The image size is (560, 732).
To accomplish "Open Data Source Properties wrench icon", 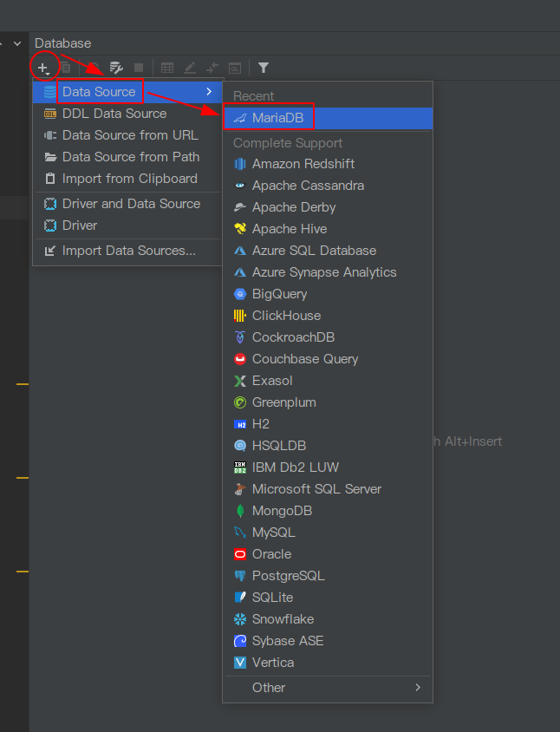I will [x=116, y=69].
